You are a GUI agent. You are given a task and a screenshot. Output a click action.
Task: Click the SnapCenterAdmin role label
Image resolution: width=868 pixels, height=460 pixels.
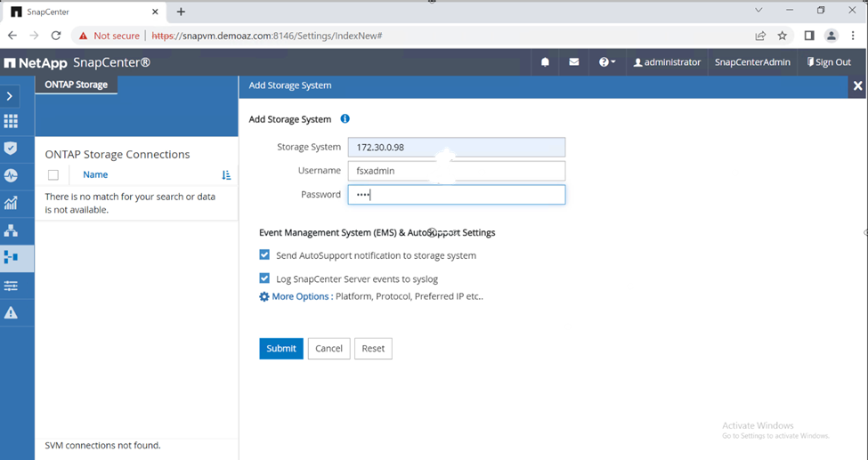point(752,62)
